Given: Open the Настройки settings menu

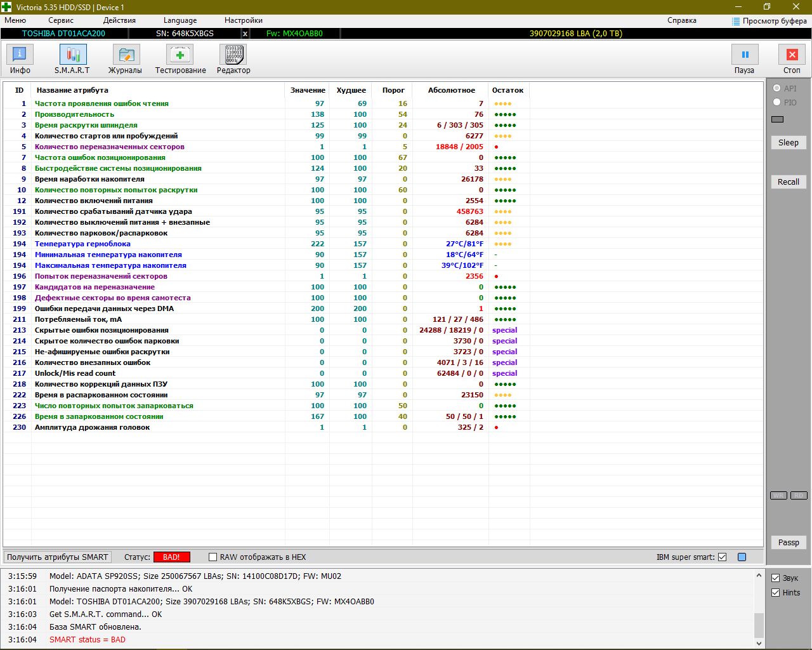Looking at the screenshot, I should click(244, 20).
